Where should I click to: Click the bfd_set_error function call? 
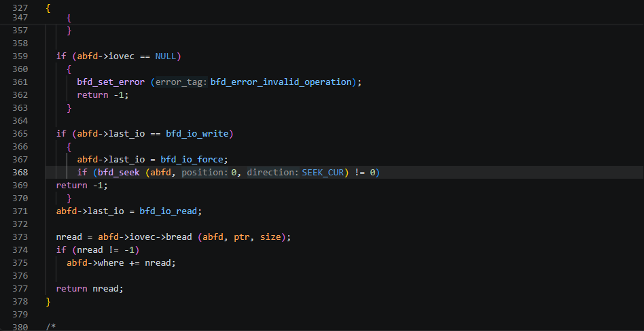[x=111, y=82]
